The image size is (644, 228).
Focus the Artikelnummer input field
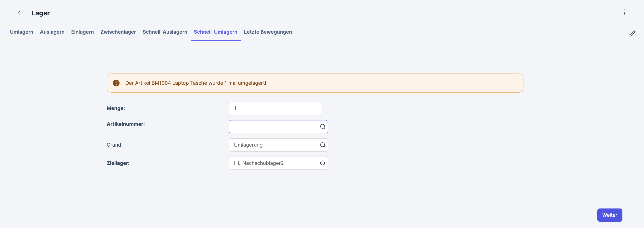coord(273,127)
